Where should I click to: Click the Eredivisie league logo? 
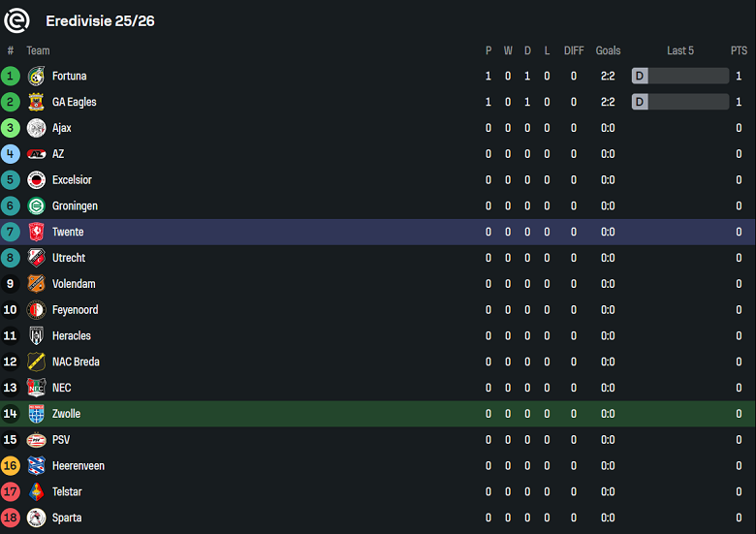click(x=16, y=20)
